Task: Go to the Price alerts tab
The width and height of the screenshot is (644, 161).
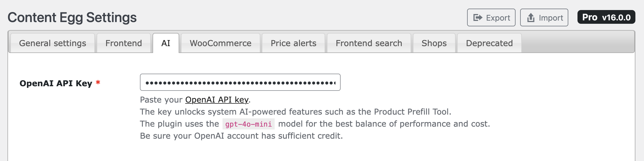Action: coord(293,43)
